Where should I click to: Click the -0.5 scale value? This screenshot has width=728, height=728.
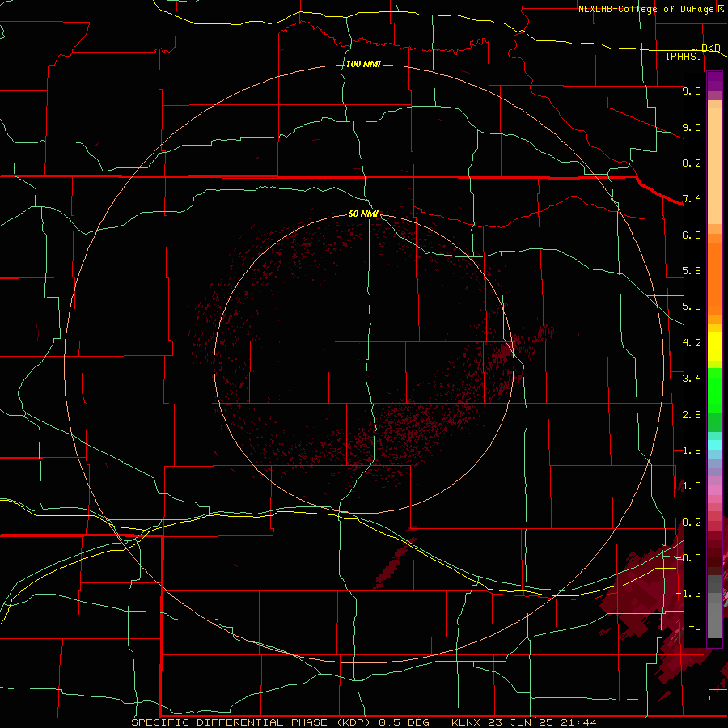(x=688, y=558)
